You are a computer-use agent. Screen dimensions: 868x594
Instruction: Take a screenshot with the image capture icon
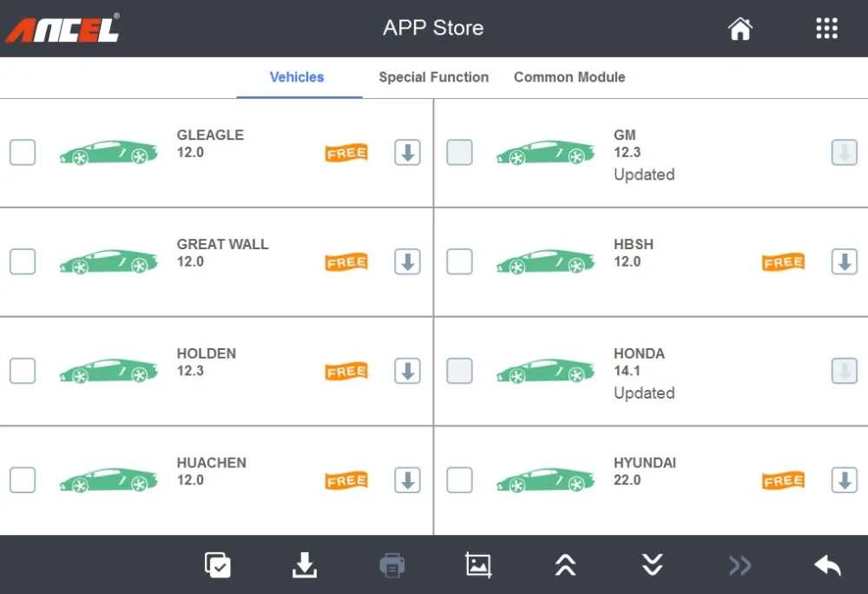(478, 565)
